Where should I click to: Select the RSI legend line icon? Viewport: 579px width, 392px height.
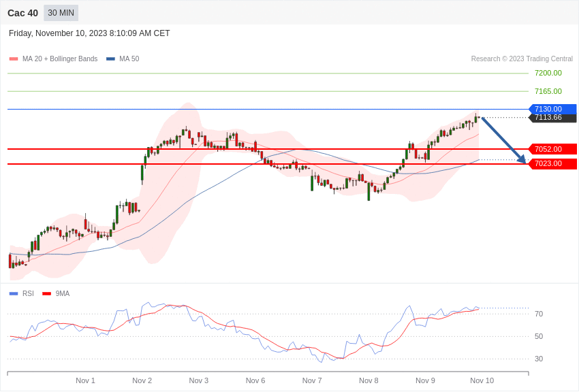pyautogui.click(x=12, y=293)
